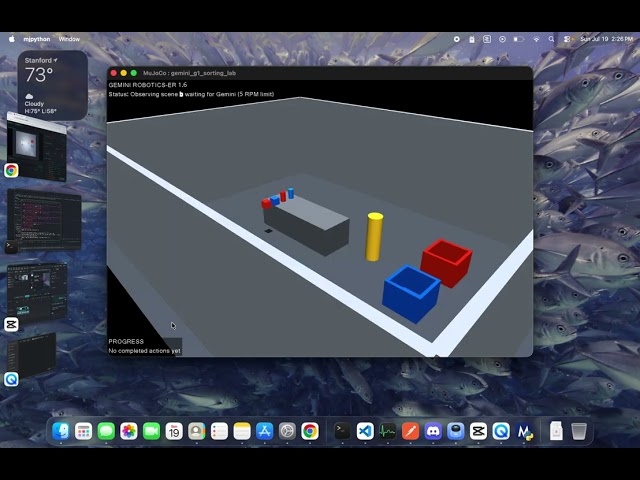
Task: Open Launchpad from the dock
Action: coord(83,431)
